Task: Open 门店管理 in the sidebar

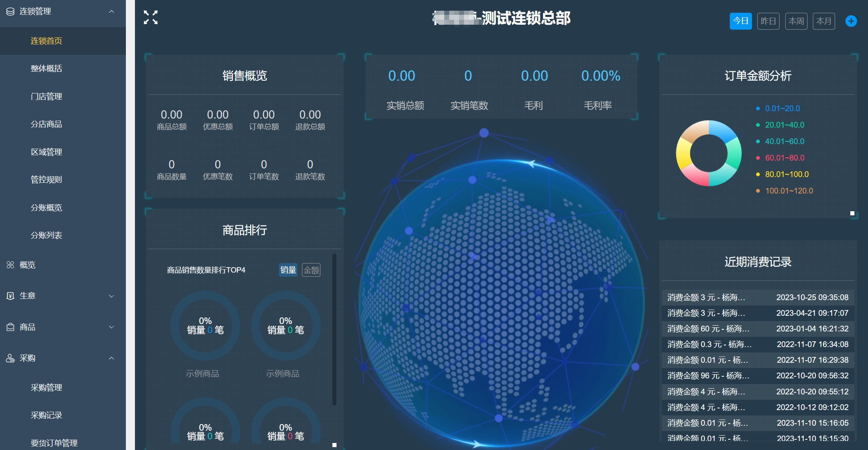Action: [x=46, y=96]
